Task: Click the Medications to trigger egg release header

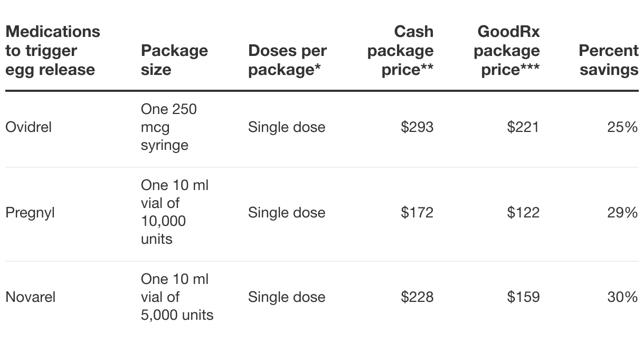Action: (52, 51)
